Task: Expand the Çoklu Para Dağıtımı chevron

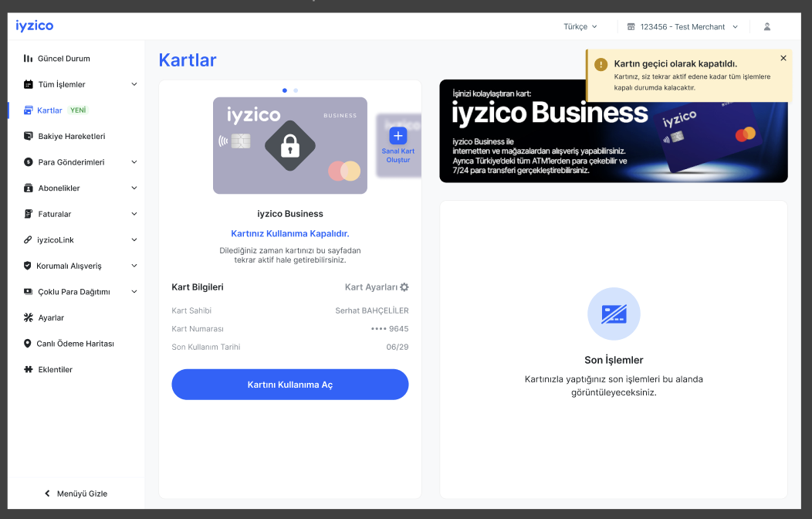Action: point(134,291)
